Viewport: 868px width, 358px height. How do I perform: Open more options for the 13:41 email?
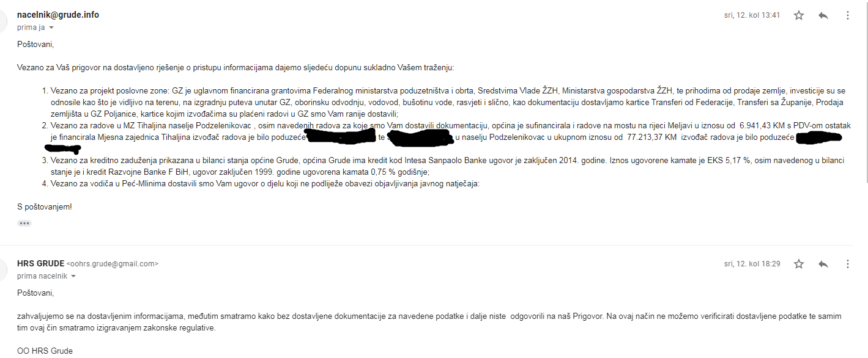(x=848, y=15)
